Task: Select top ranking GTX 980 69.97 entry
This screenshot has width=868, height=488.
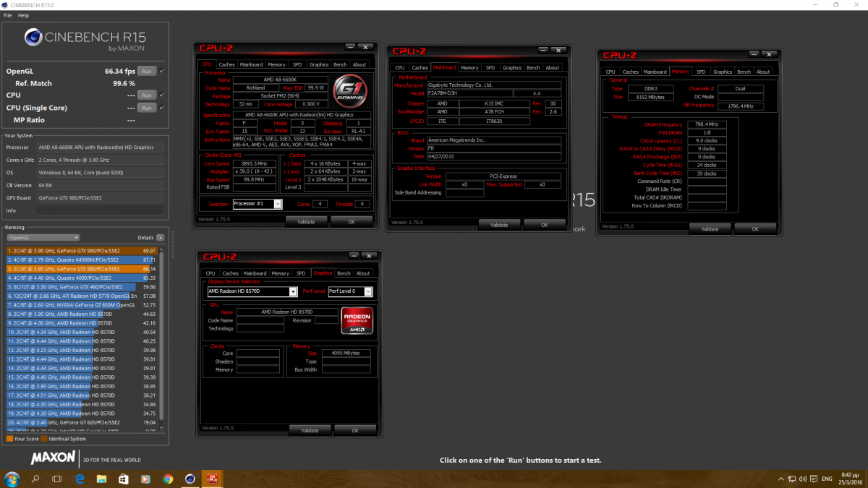Action: pyautogui.click(x=82, y=251)
